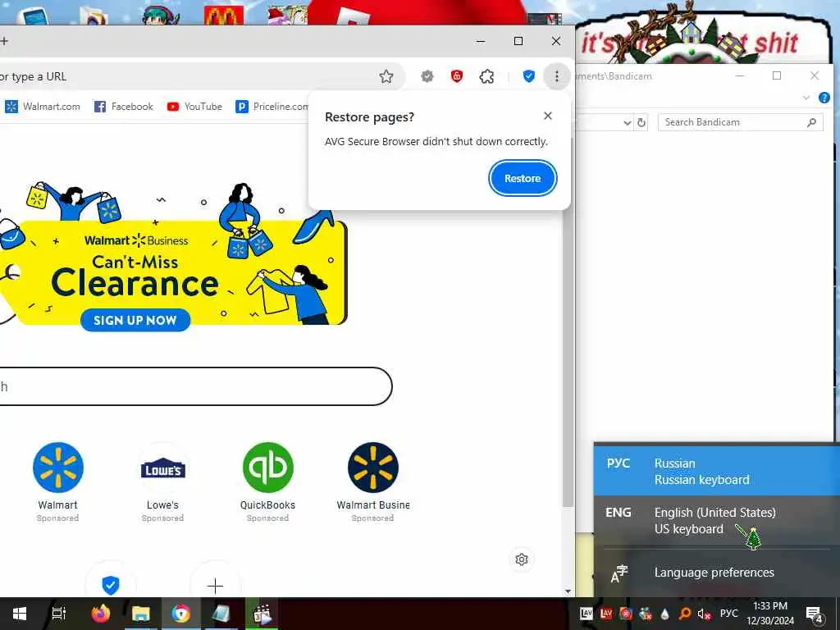Open the clock showing 1:33 PM
840x630 pixels.
[770, 614]
